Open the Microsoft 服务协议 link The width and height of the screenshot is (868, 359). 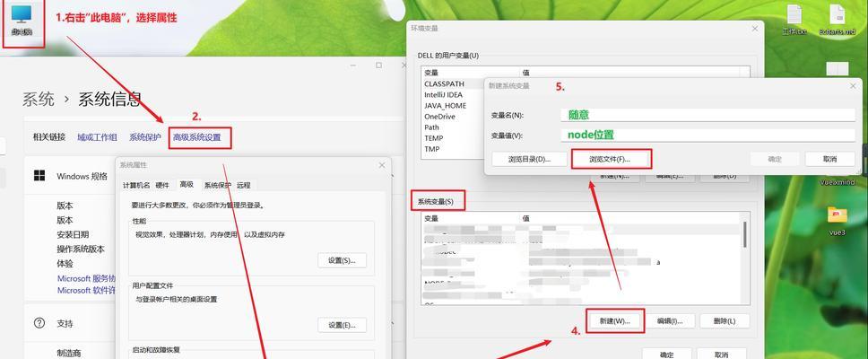click(87, 278)
